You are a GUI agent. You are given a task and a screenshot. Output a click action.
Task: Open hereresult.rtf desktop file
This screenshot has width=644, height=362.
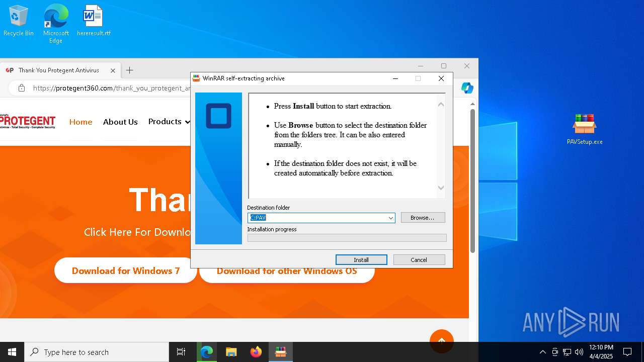point(94,20)
